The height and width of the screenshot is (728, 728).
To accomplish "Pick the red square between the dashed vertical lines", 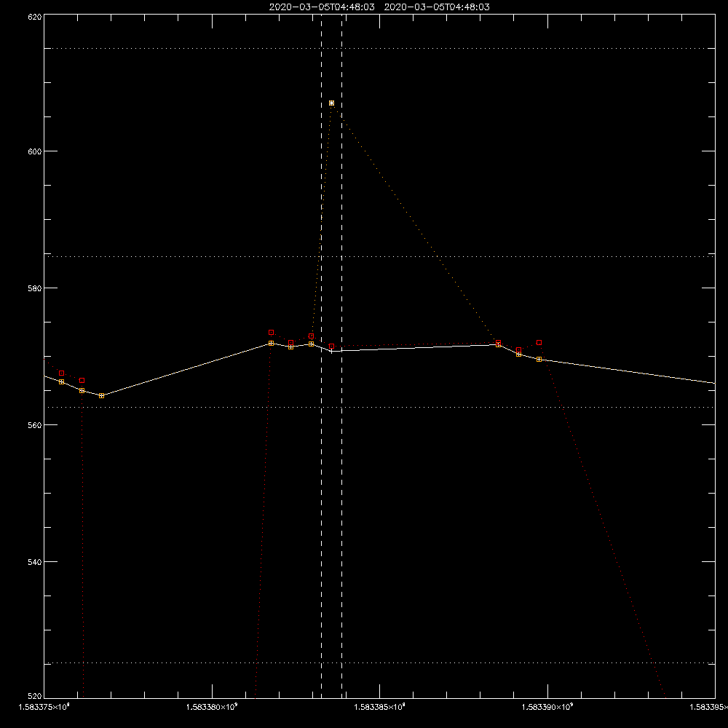I will (331, 347).
